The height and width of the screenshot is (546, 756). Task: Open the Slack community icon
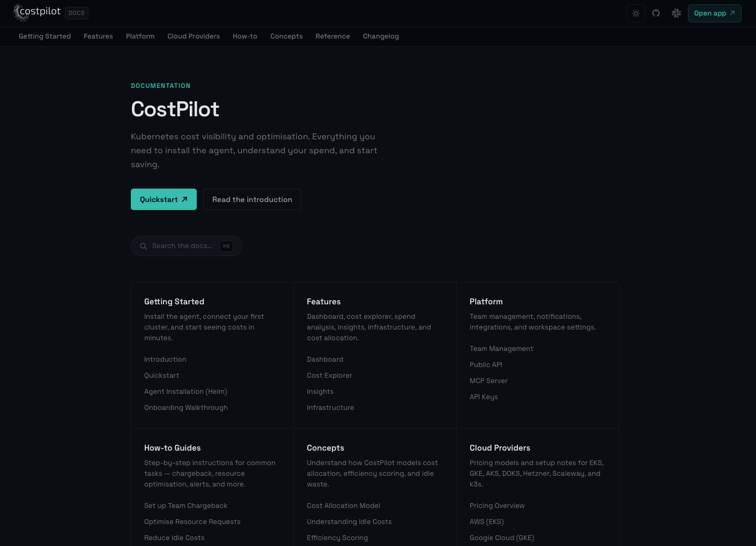point(676,13)
